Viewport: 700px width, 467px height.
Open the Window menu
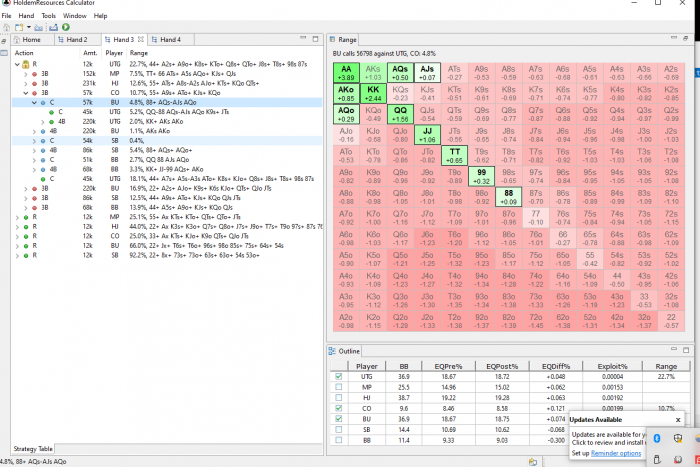tap(75, 16)
